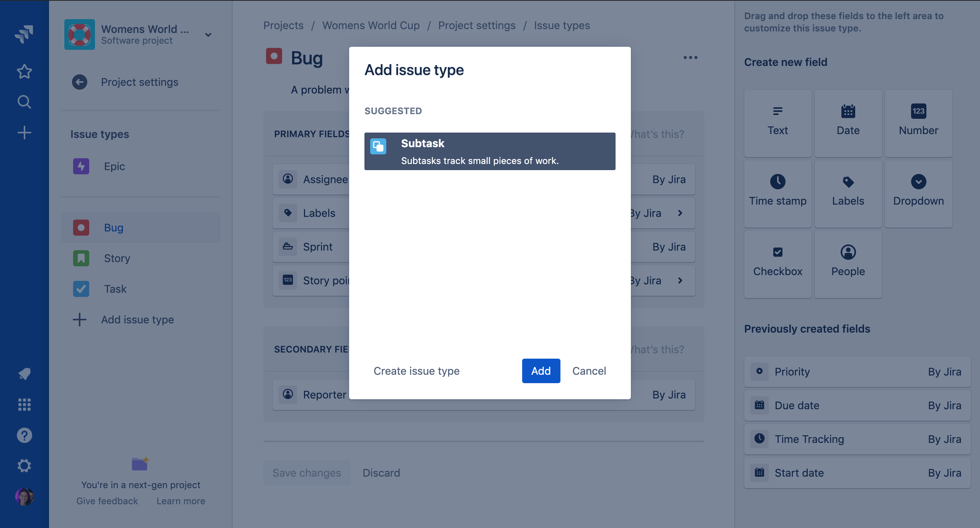Open the Bug more actions ellipsis
Screen dimensions: 980x528
(690, 57)
